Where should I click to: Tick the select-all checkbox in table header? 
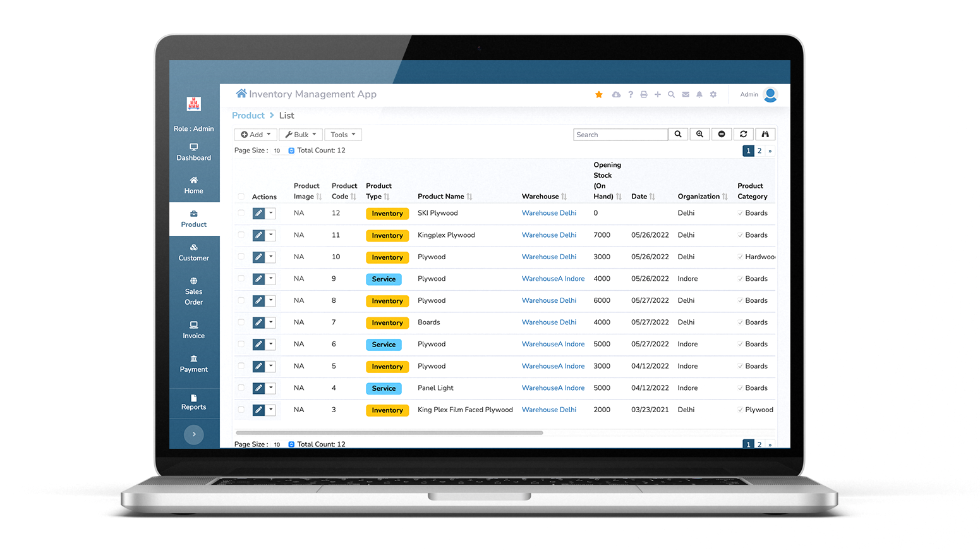[241, 197]
